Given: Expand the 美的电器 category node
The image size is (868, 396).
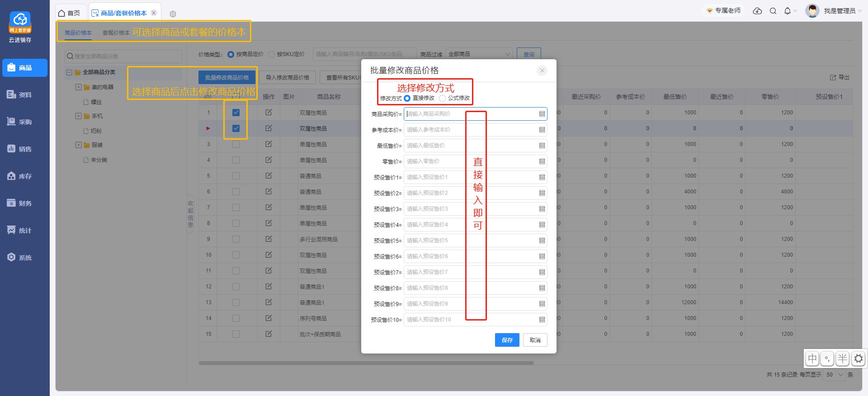Looking at the screenshot, I should pyautogui.click(x=78, y=87).
